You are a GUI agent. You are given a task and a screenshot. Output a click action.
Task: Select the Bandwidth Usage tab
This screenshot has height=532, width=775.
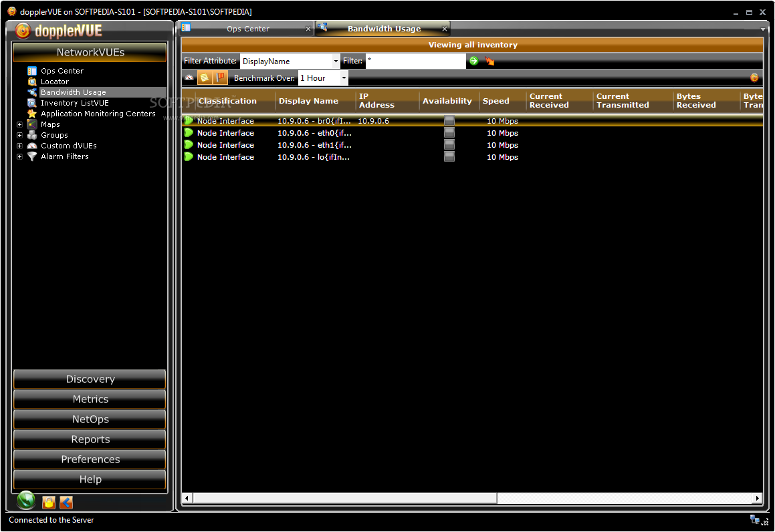[384, 29]
